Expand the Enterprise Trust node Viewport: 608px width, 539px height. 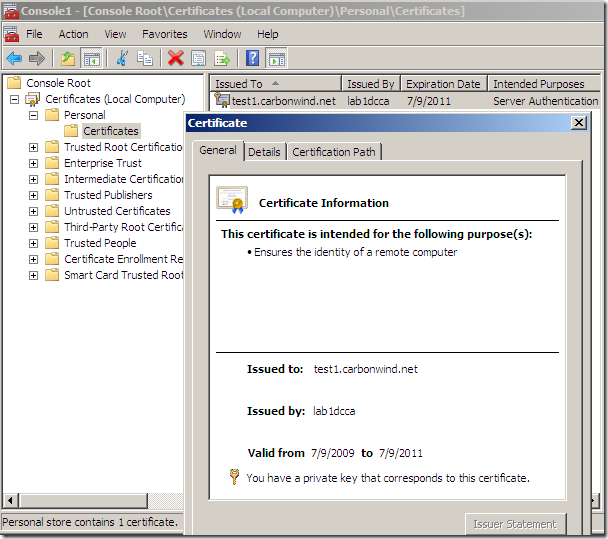click(33, 163)
